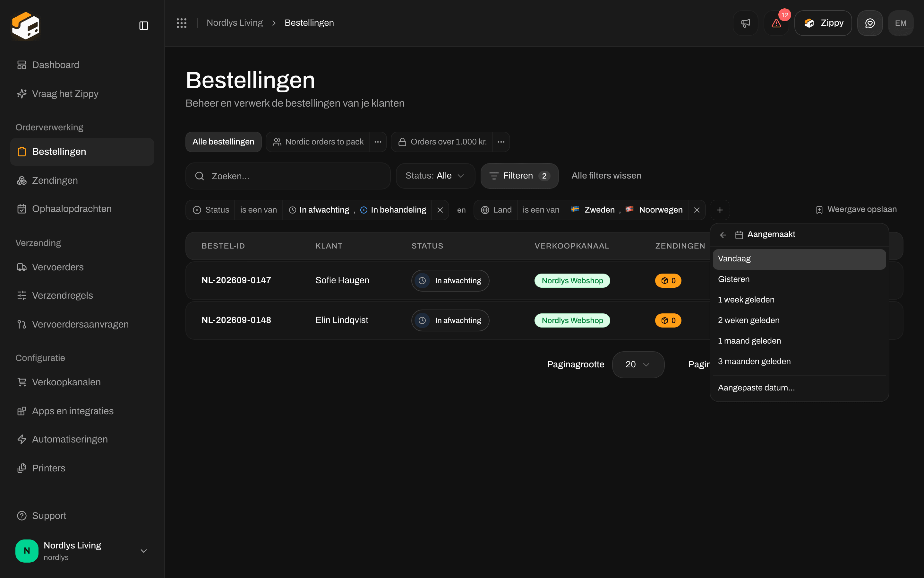This screenshot has height=578, width=924.
Task: Go to Zendingen in sidebar
Action: point(82,180)
